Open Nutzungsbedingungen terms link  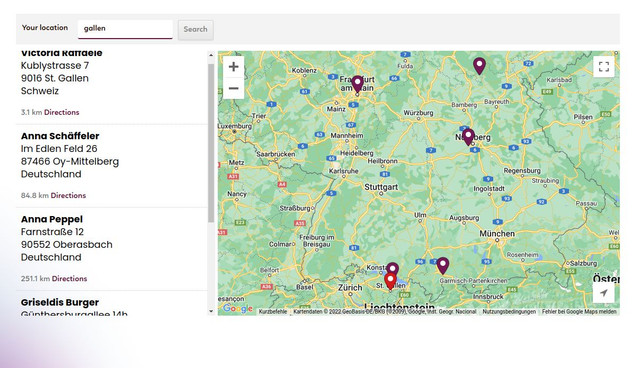pos(509,312)
